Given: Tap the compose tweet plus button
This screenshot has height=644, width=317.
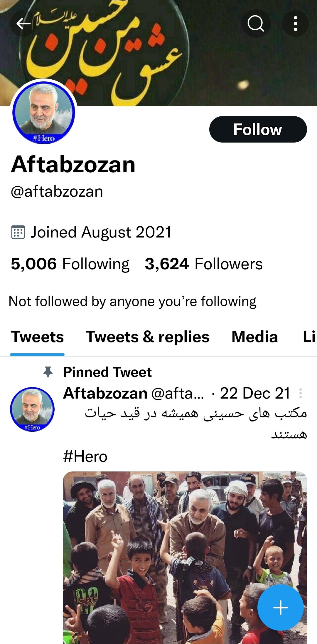Looking at the screenshot, I should [x=280, y=608].
